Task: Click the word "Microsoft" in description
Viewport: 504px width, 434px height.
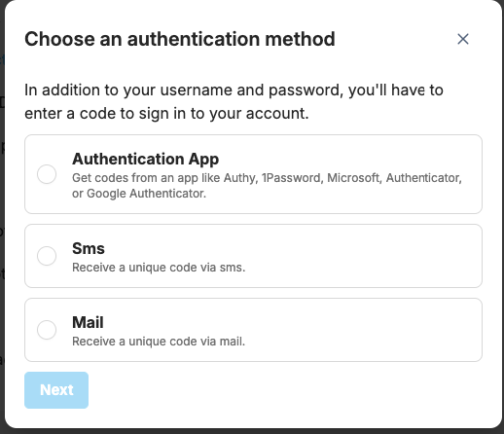Action: 354,178
